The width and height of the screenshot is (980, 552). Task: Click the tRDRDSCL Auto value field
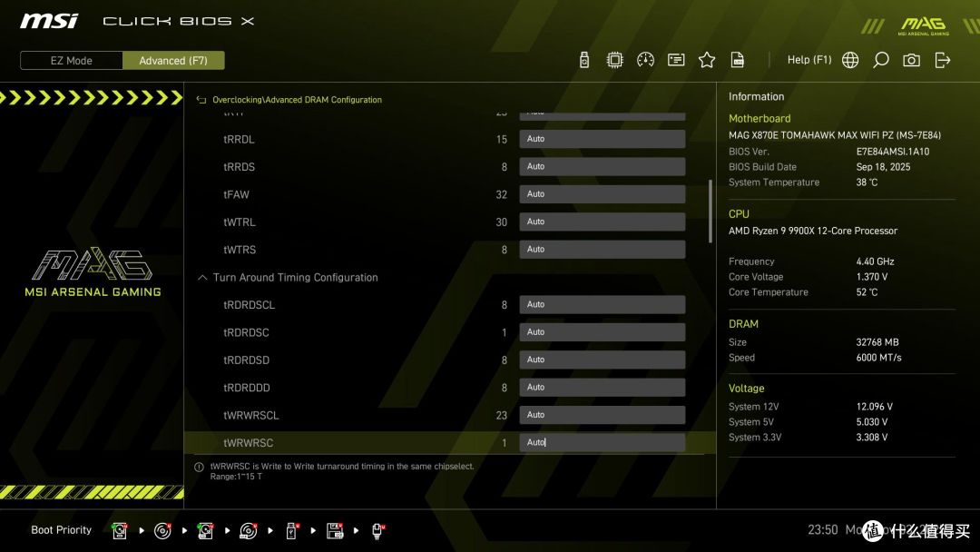coord(603,304)
